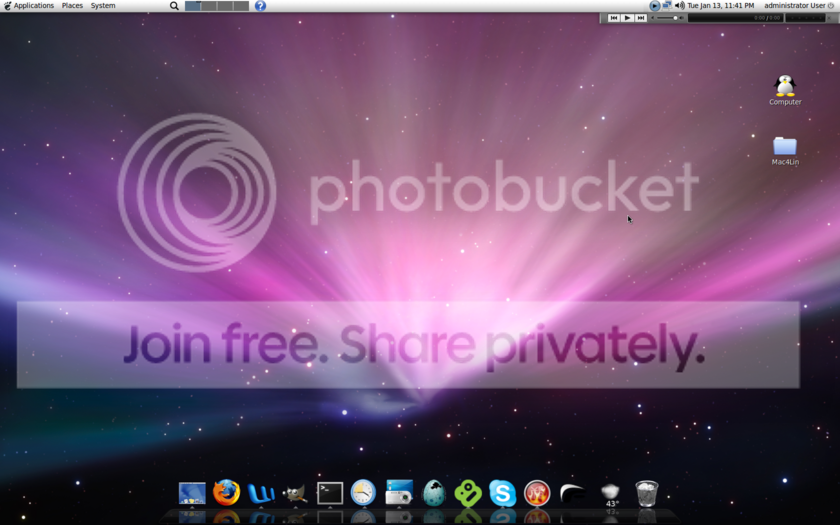Switch to the first workspace in the switcher
The image size is (840, 525).
193,6
